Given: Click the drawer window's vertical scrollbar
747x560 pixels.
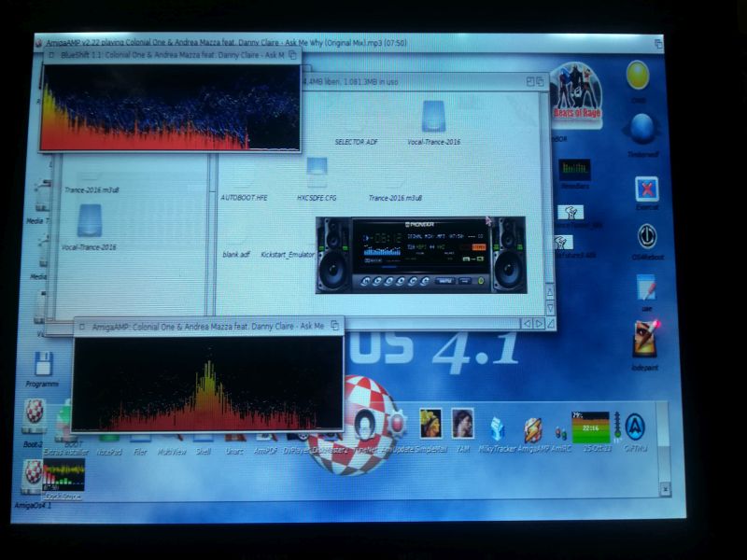Looking at the screenshot, I should click(548, 189).
